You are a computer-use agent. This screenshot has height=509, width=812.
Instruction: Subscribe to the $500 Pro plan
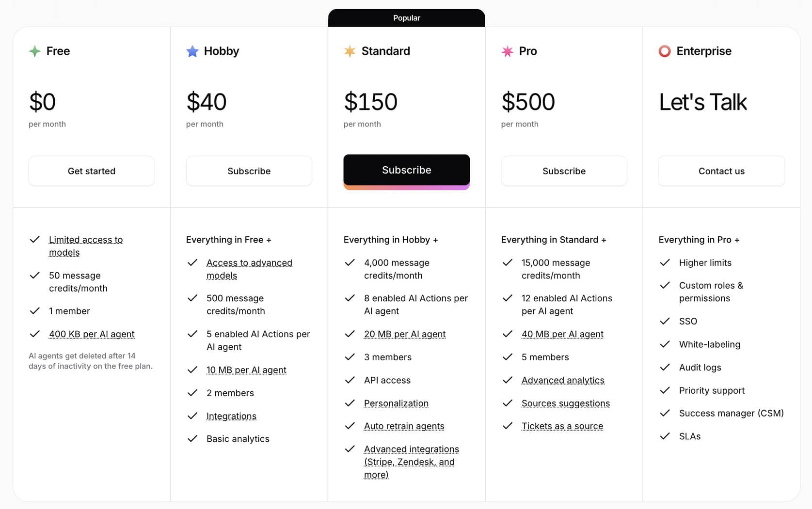click(x=564, y=171)
